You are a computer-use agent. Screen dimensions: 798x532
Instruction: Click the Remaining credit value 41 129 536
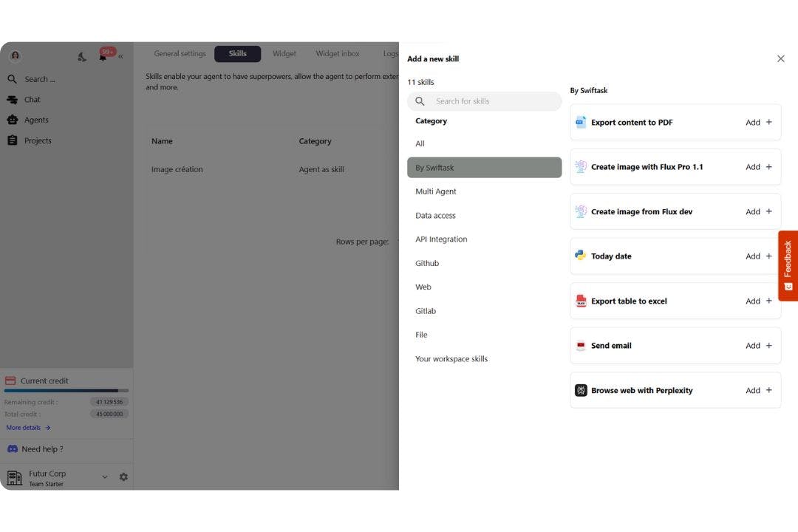pyautogui.click(x=109, y=402)
